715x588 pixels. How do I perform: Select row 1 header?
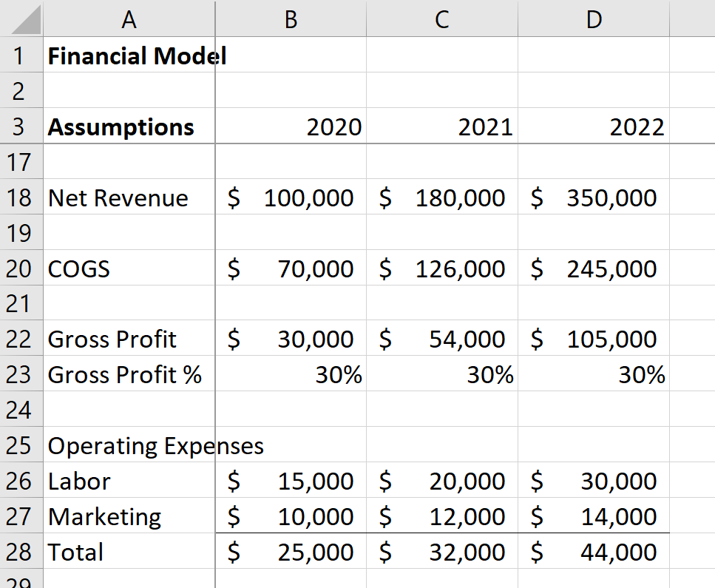pyautogui.click(x=21, y=55)
